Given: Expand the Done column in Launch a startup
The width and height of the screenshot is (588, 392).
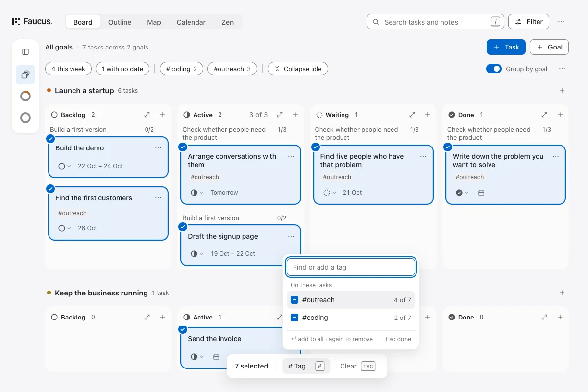Looking at the screenshot, I should click(544, 115).
